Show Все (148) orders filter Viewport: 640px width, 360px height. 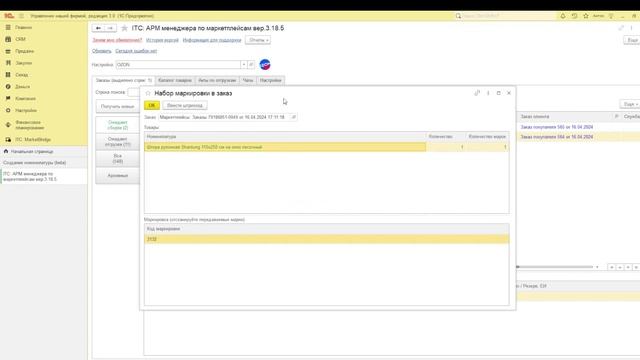point(118,159)
